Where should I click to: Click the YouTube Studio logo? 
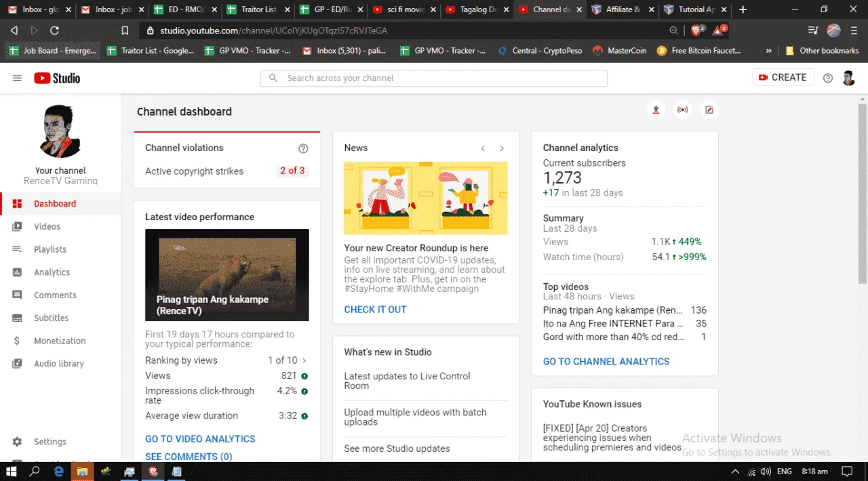pos(57,78)
